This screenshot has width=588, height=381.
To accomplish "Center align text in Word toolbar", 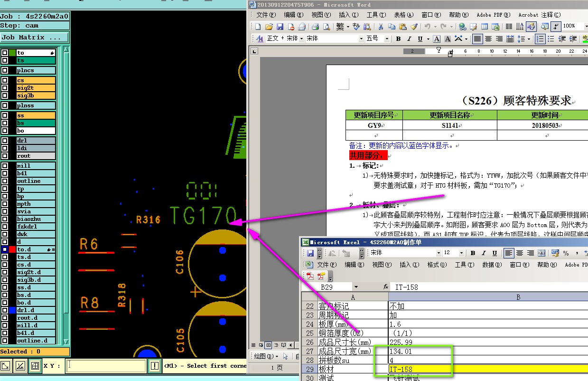I will [x=488, y=38].
